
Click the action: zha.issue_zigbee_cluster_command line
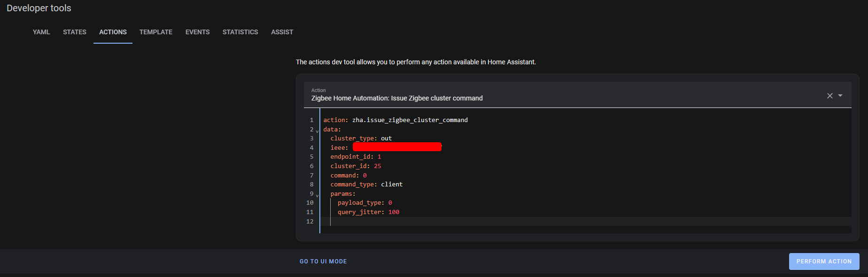tap(395, 120)
